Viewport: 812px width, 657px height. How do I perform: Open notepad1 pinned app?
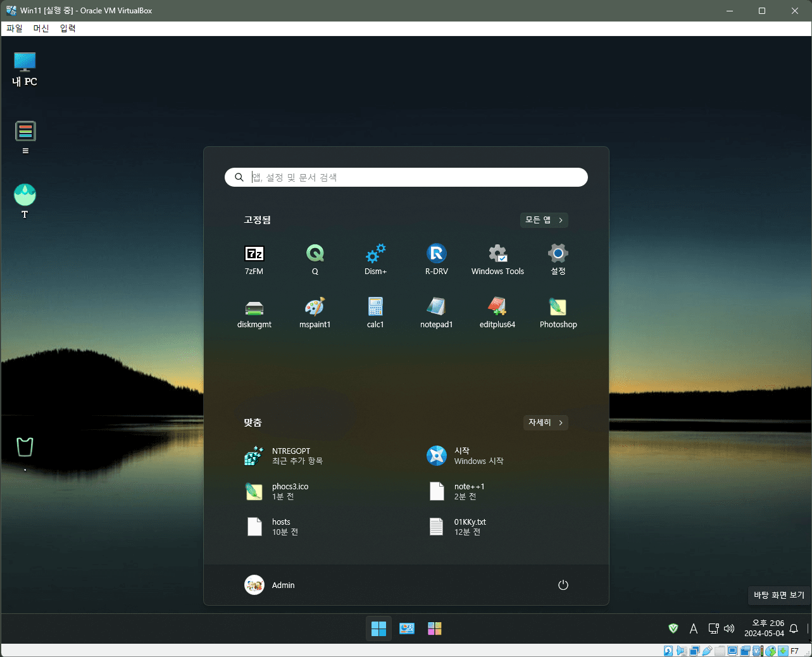click(x=436, y=313)
